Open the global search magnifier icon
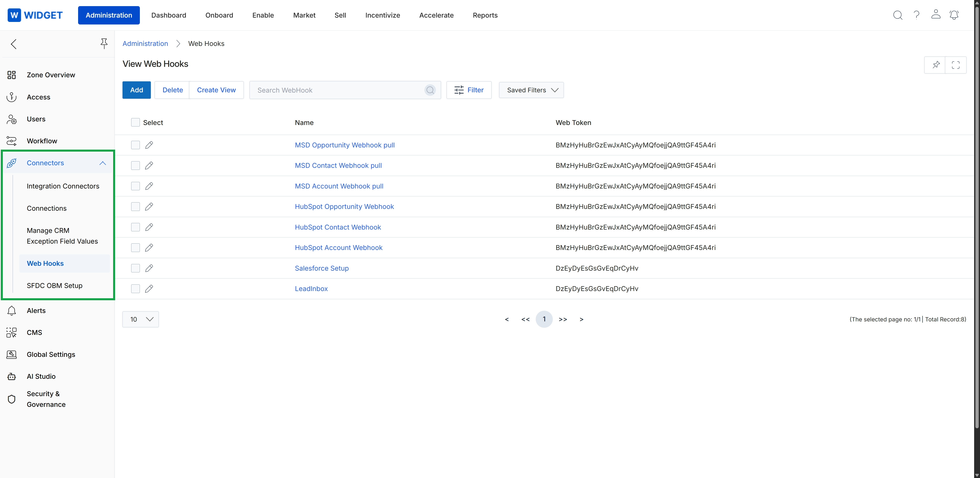 (x=898, y=15)
